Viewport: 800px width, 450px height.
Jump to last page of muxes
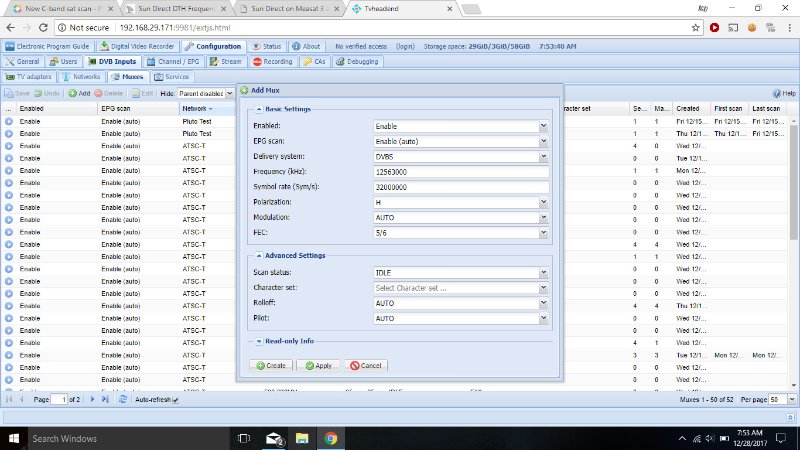pyautogui.click(x=105, y=399)
